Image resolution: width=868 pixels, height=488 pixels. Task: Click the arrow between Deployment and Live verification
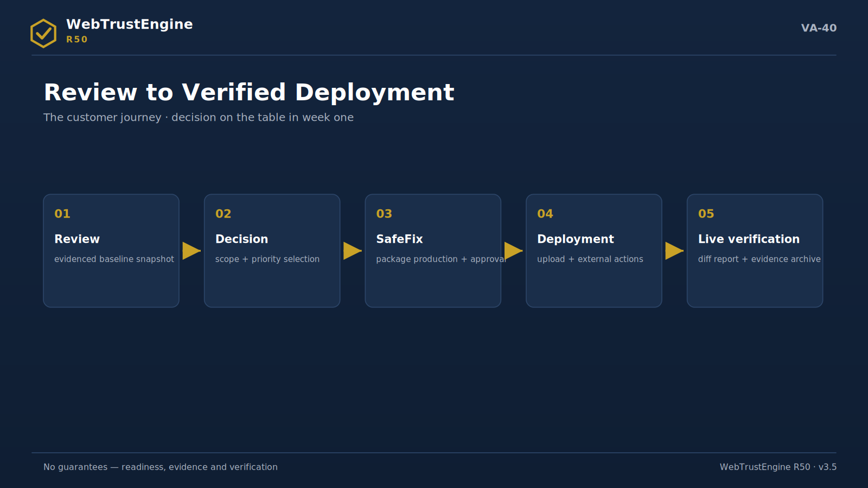674,251
